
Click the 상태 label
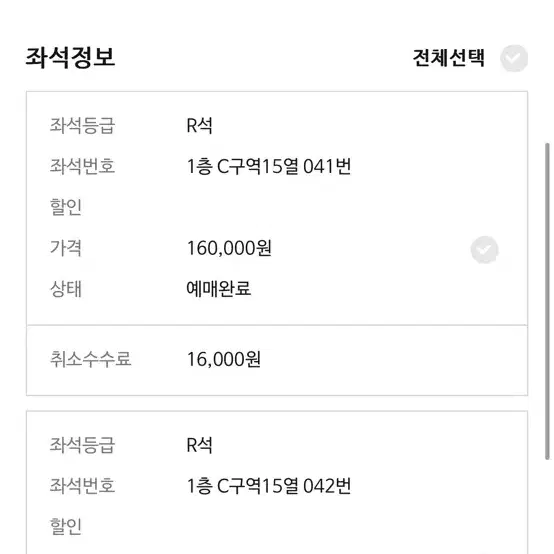66,289
